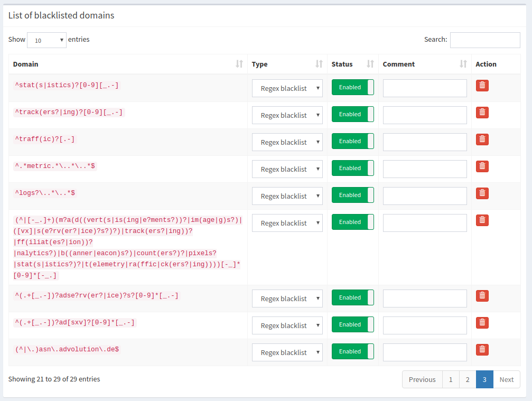
Task: Edit comment for asn.advolution.de row
Action: 425,352
